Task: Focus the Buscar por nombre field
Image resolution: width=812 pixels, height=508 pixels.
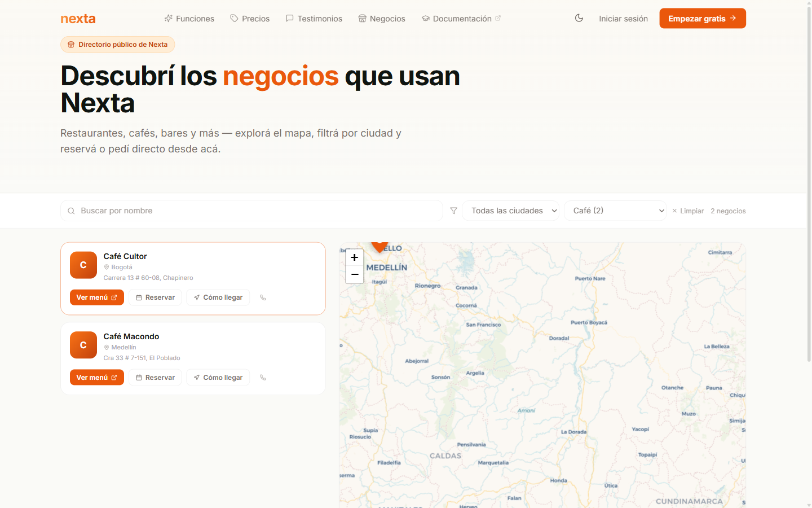Action: coord(251,211)
